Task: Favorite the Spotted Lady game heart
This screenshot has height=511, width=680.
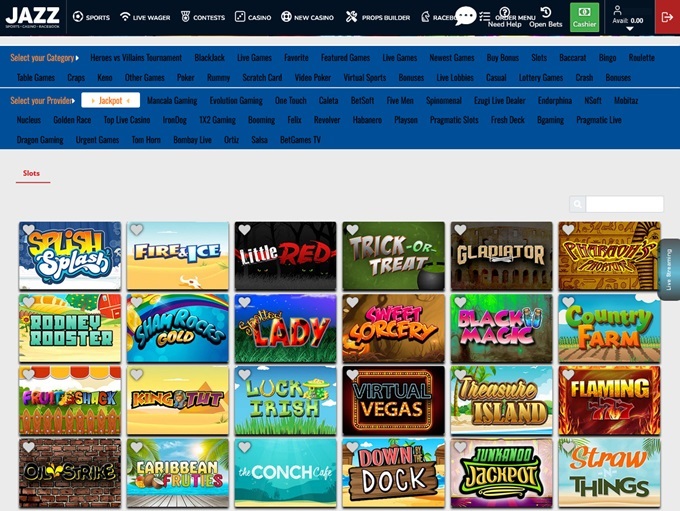Action: (245, 302)
